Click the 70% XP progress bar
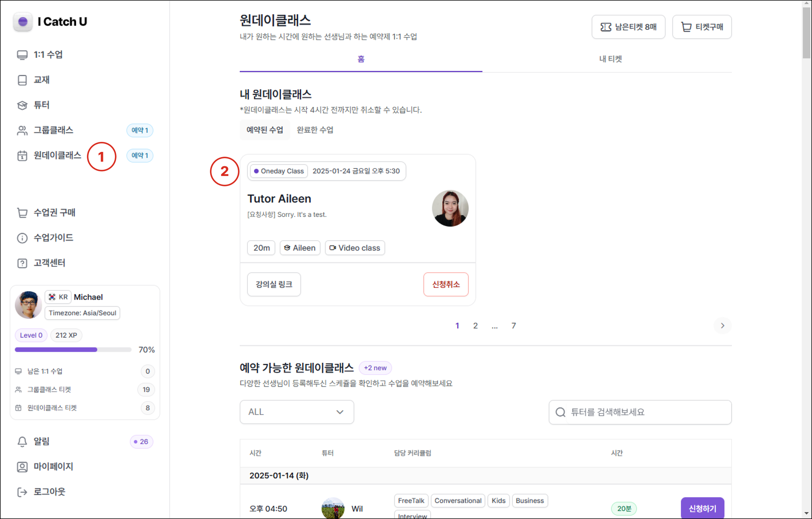 point(73,350)
